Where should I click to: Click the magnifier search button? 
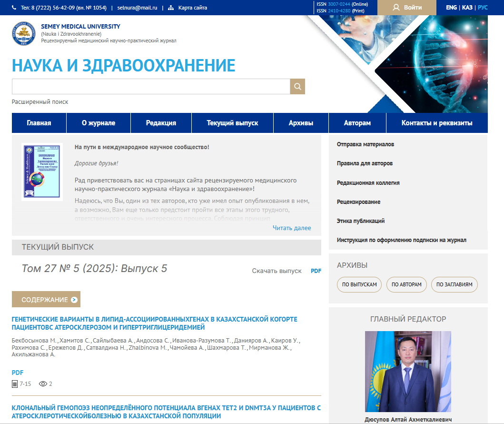click(x=297, y=87)
